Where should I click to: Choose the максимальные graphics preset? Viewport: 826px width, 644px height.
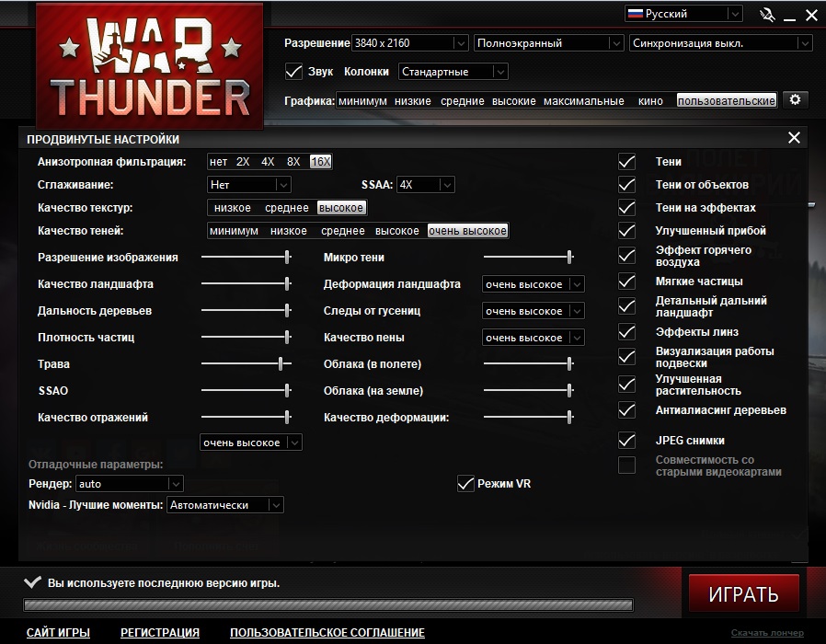tap(584, 100)
